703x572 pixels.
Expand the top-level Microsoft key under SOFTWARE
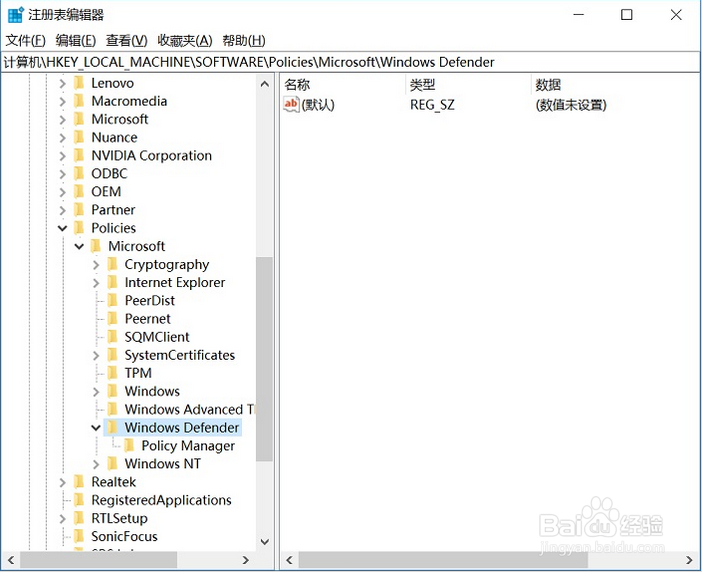click(62, 120)
